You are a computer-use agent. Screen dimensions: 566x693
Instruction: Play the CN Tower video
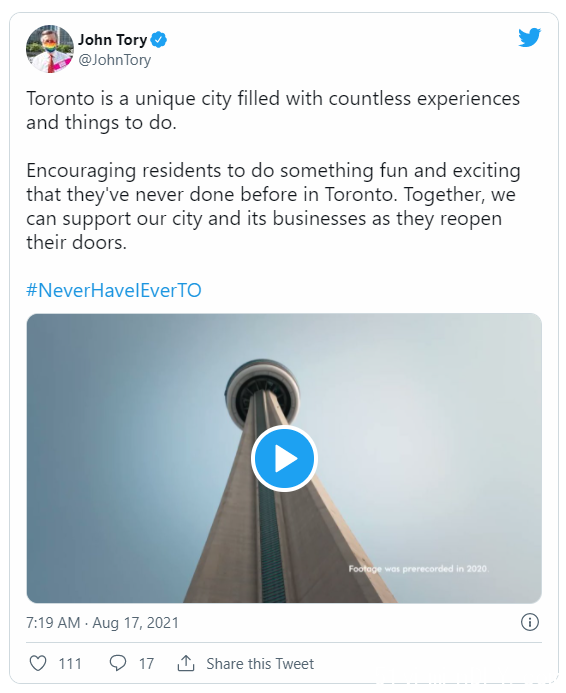tap(284, 458)
